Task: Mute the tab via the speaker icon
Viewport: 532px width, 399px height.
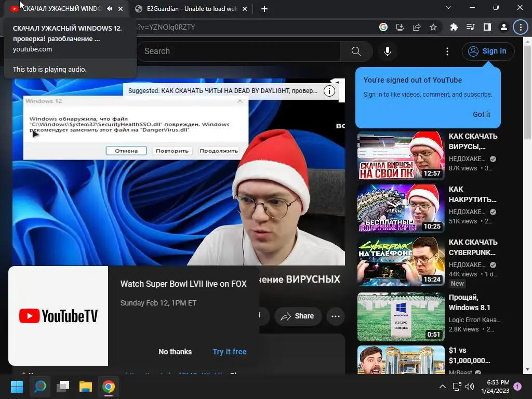Action: (x=109, y=9)
